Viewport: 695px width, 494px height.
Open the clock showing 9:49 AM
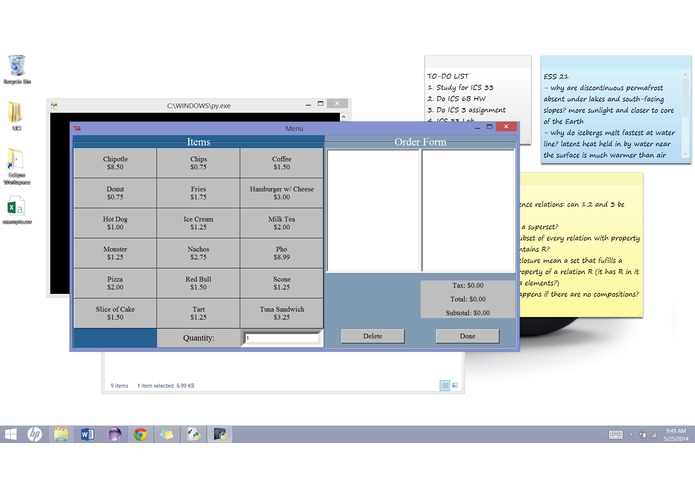point(675,435)
